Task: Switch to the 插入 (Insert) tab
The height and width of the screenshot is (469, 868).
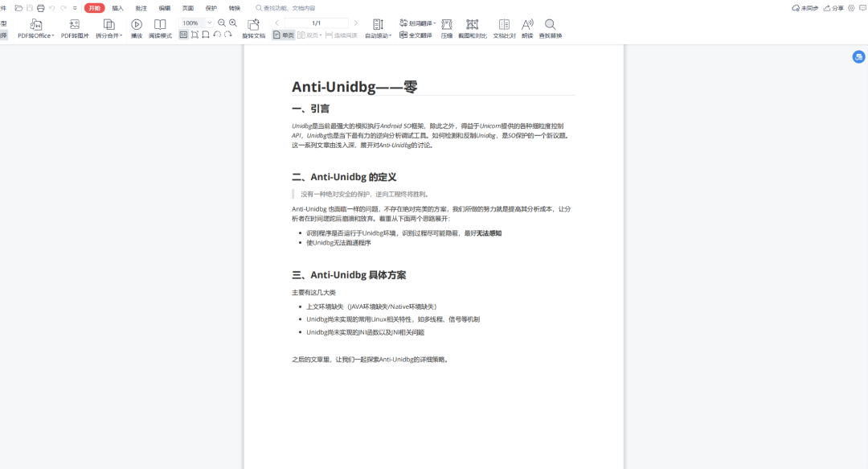Action: tap(118, 8)
